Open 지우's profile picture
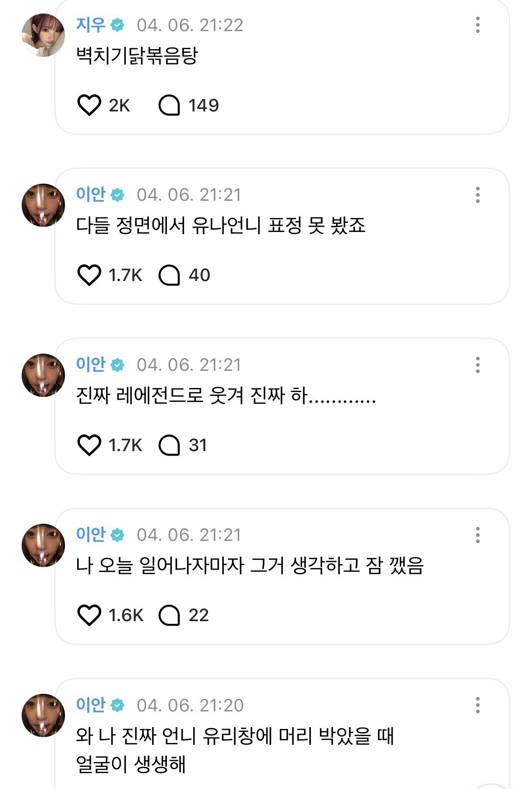532x789 pixels. point(43,35)
